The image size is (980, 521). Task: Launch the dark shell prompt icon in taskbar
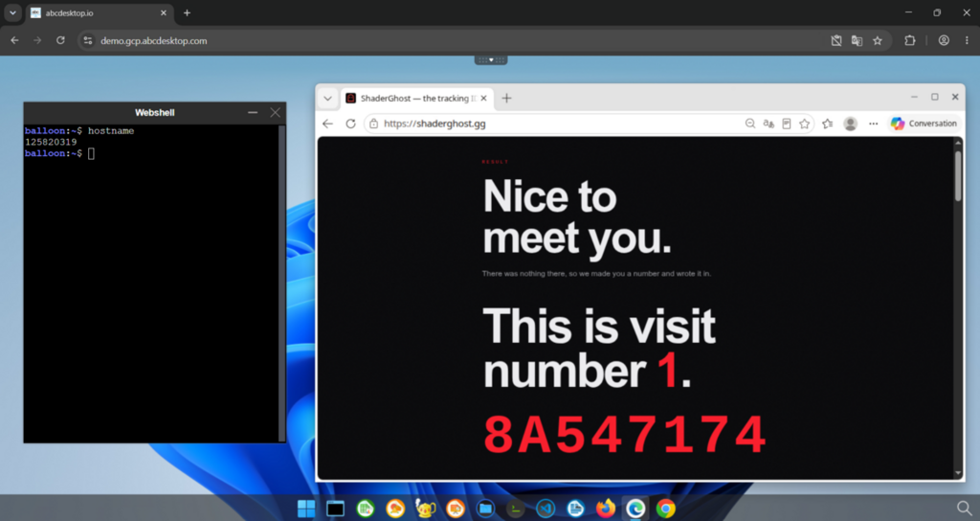coord(516,509)
